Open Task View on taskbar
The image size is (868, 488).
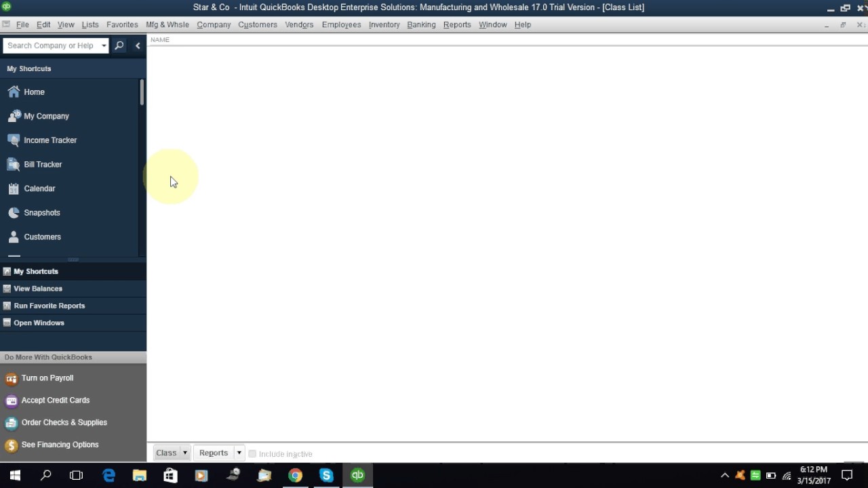click(76, 476)
